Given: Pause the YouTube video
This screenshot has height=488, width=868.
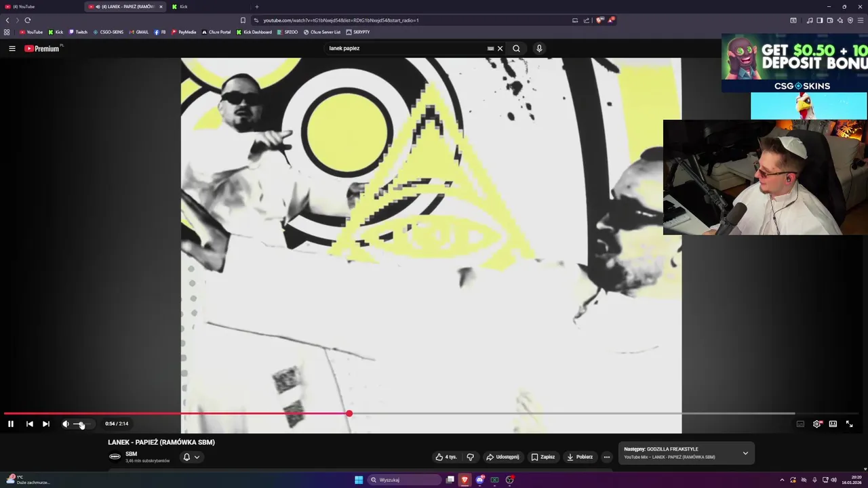Looking at the screenshot, I should coord(11,424).
